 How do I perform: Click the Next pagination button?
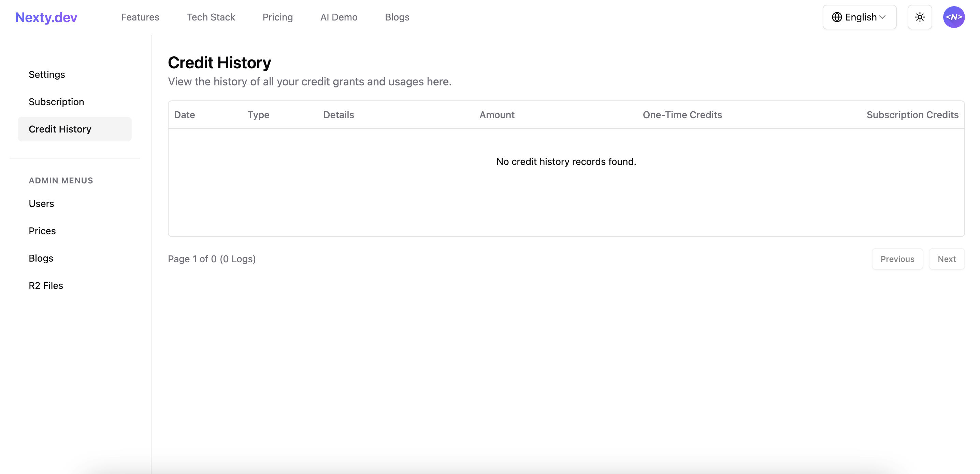pos(947,259)
